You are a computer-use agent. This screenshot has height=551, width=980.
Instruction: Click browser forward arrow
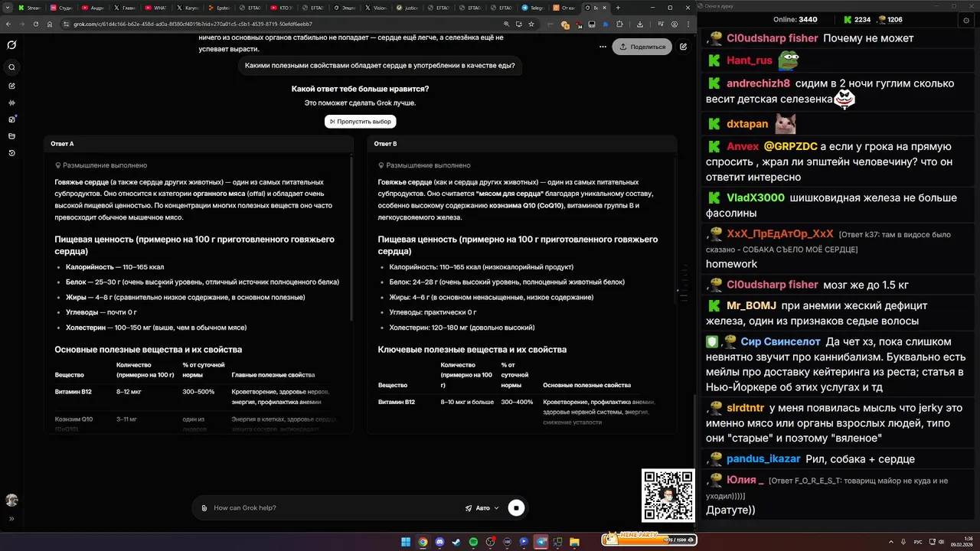(x=22, y=24)
